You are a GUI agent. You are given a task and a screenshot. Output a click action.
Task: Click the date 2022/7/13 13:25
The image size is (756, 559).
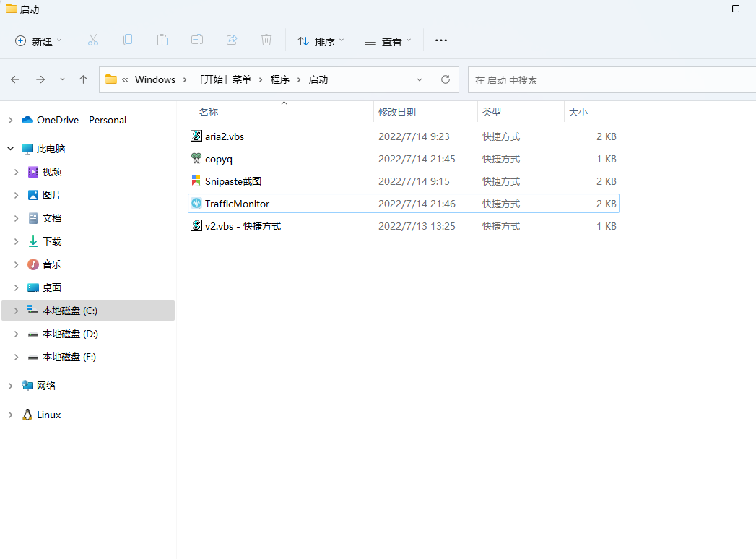417,226
